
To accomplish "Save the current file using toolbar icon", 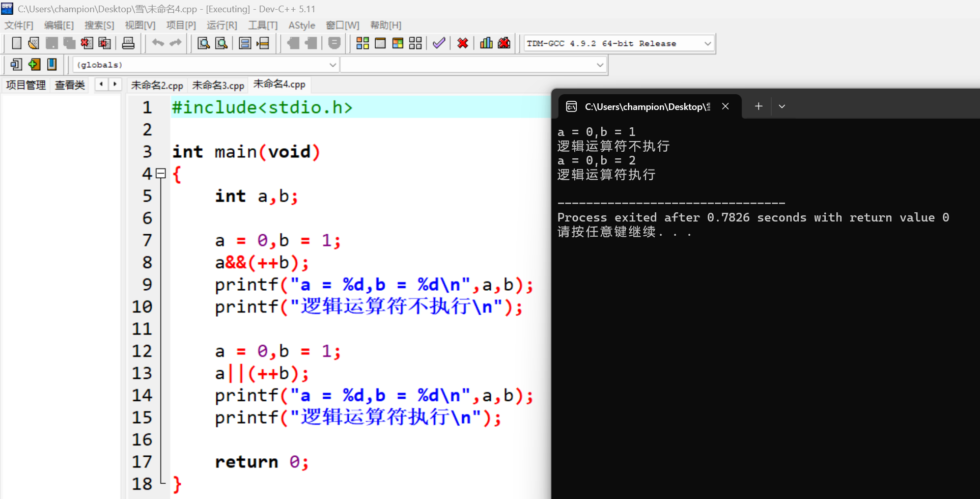I will point(51,43).
